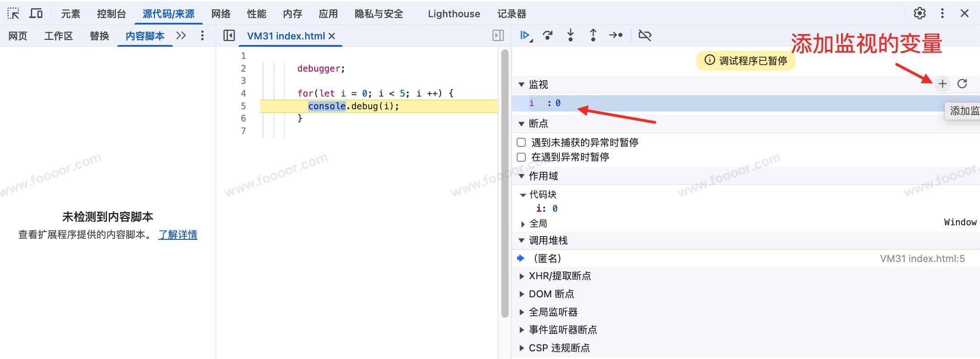Click the Step into function arrow
980x359 pixels.
[571, 35]
